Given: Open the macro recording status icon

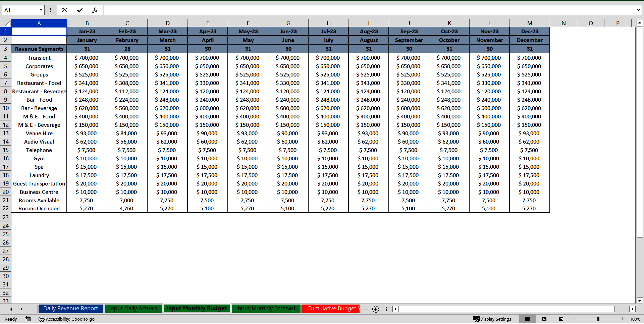Looking at the screenshot, I should (x=28, y=319).
